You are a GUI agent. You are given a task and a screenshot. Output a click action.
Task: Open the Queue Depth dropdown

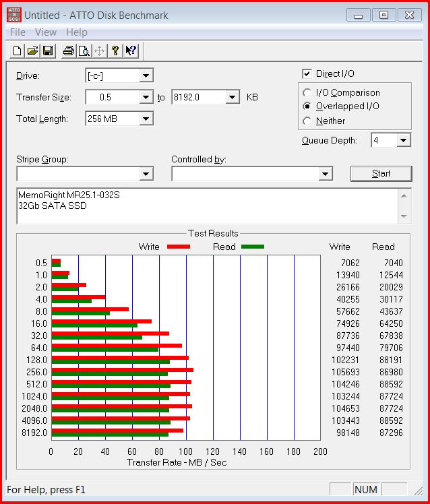403,140
